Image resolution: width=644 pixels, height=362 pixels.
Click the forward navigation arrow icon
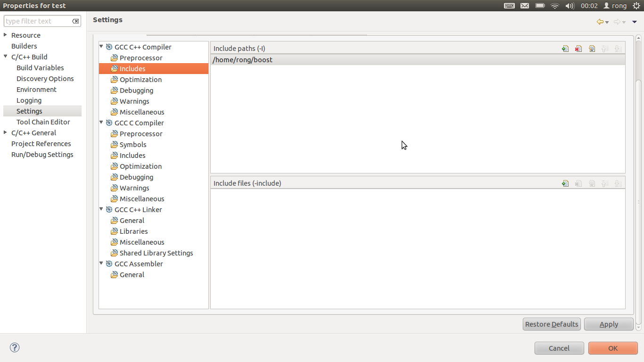point(617,22)
